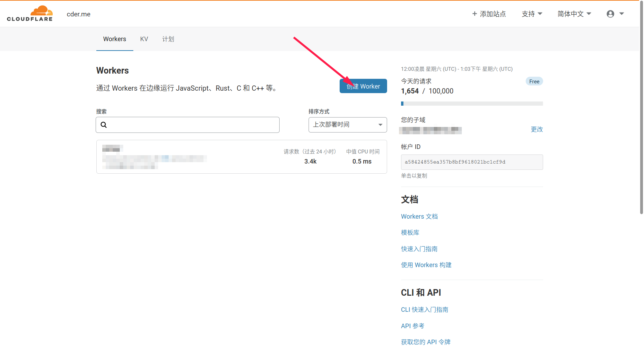This screenshot has width=644, height=355.
Task: Switch to the KV tab
Action: 144,39
